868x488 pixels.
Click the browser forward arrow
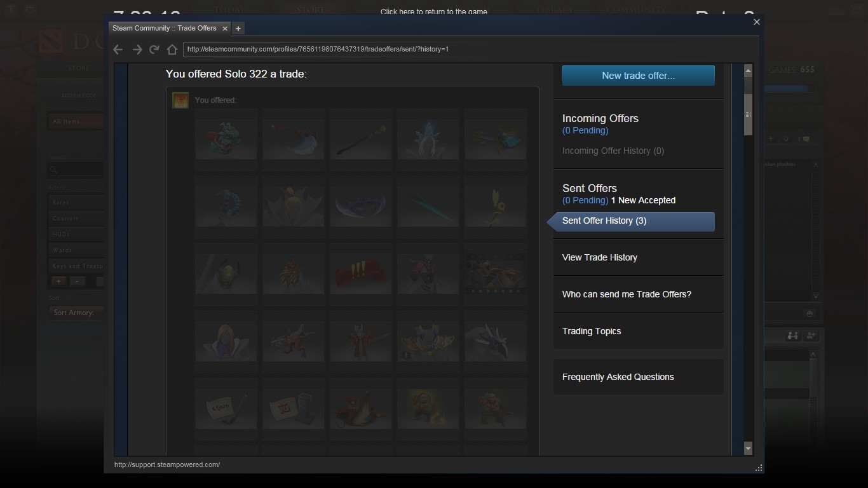pyautogui.click(x=137, y=50)
